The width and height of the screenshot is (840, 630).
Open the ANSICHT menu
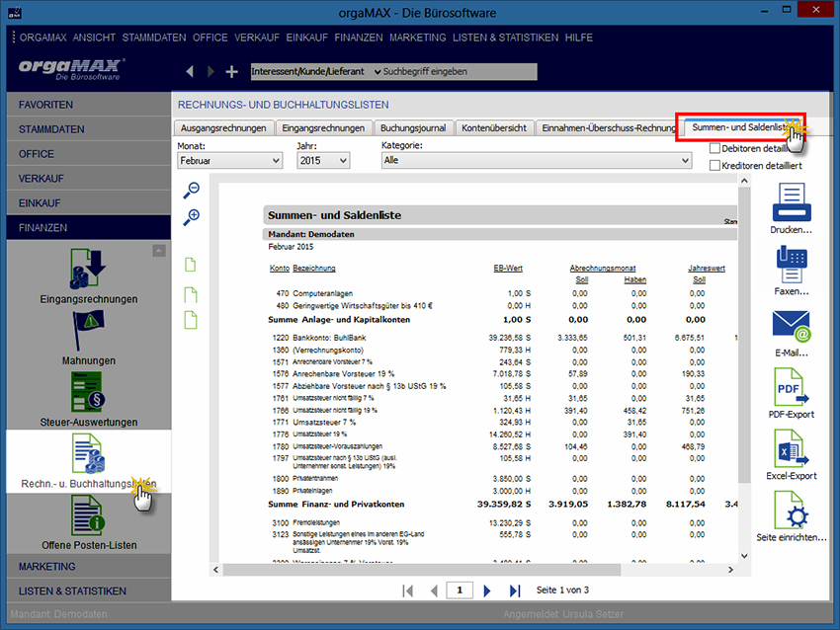click(x=94, y=38)
